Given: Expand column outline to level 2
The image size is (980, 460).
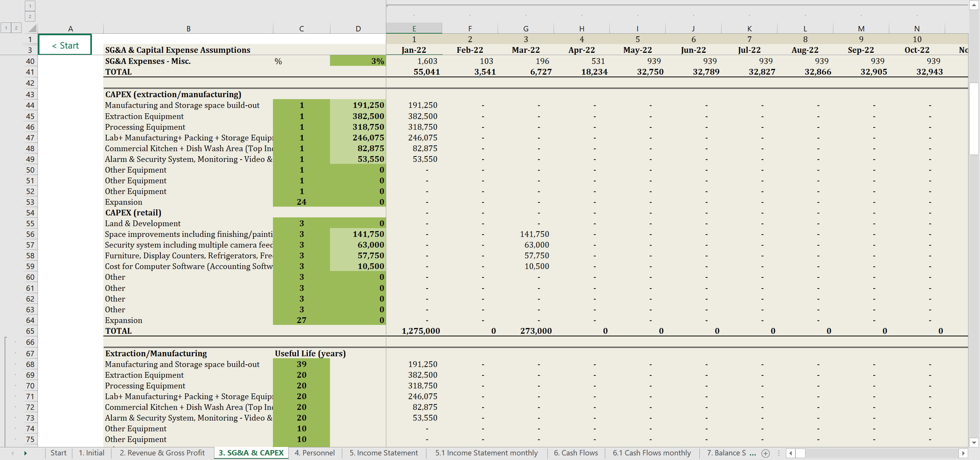Looking at the screenshot, I should (30, 16).
